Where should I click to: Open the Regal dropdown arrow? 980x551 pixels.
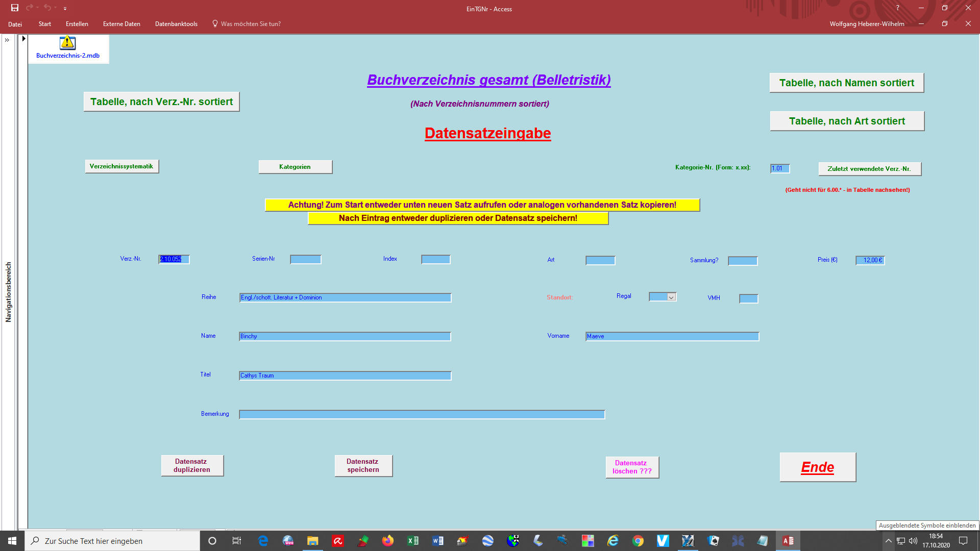click(x=671, y=297)
